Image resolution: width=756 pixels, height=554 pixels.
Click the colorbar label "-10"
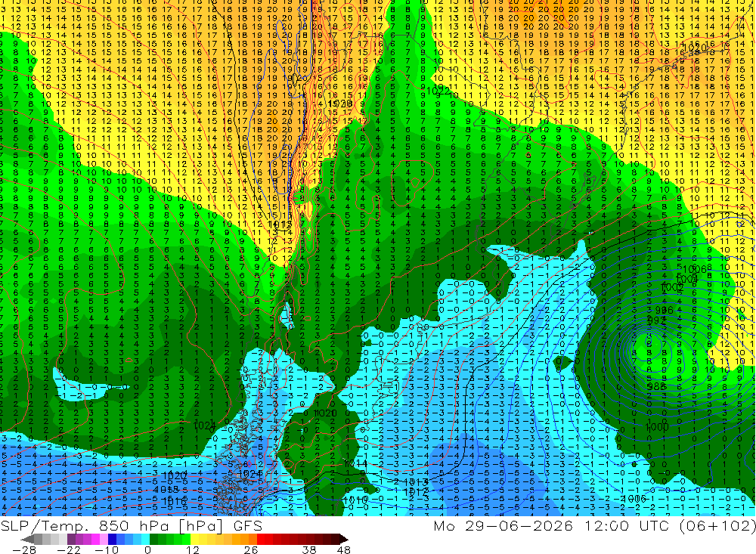[x=107, y=550]
